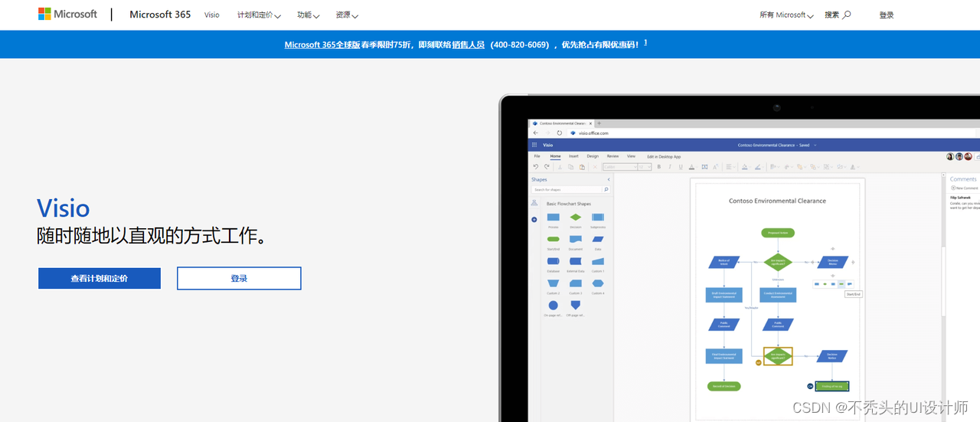Open the Microsoft 365全球版 banner link
Image resolution: width=980 pixels, height=422 pixels.
[x=322, y=44]
